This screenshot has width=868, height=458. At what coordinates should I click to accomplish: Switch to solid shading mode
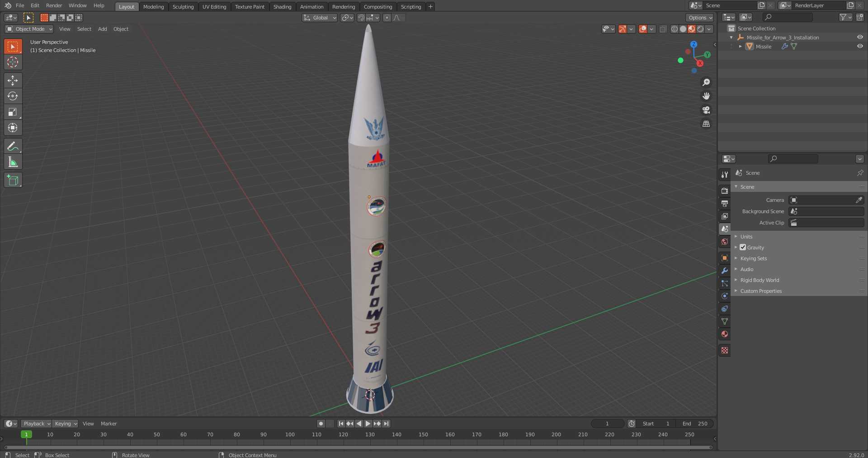coord(683,29)
